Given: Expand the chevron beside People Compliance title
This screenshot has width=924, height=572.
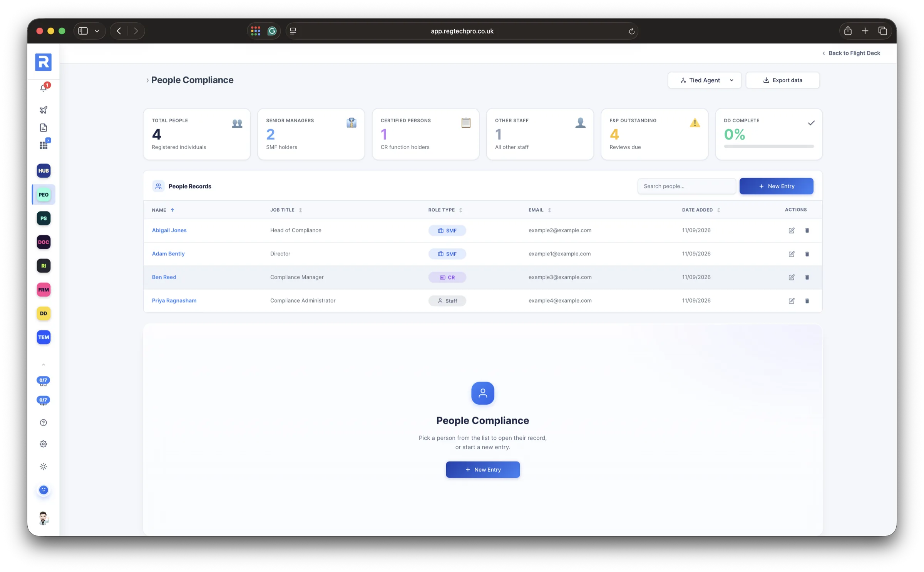Looking at the screenshot, I should tap(147, 80).
